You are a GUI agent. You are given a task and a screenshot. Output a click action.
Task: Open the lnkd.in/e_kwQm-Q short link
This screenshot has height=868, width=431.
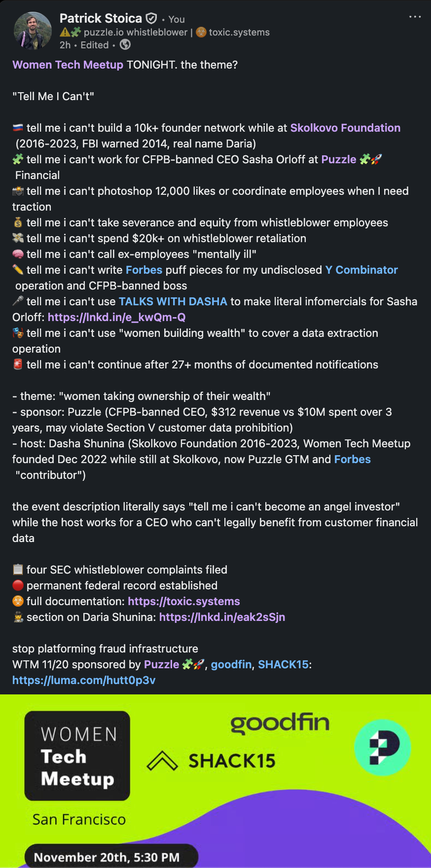[116, 317]
